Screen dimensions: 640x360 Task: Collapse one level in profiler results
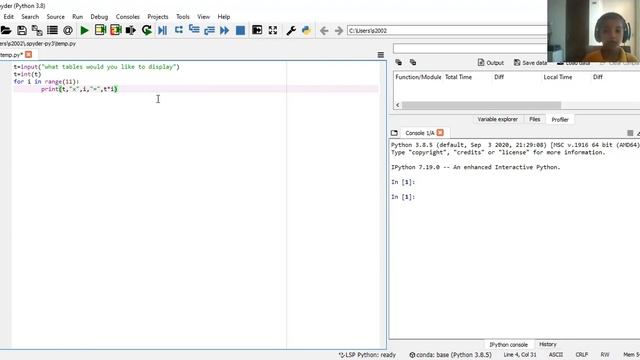(x=398, y=62)
